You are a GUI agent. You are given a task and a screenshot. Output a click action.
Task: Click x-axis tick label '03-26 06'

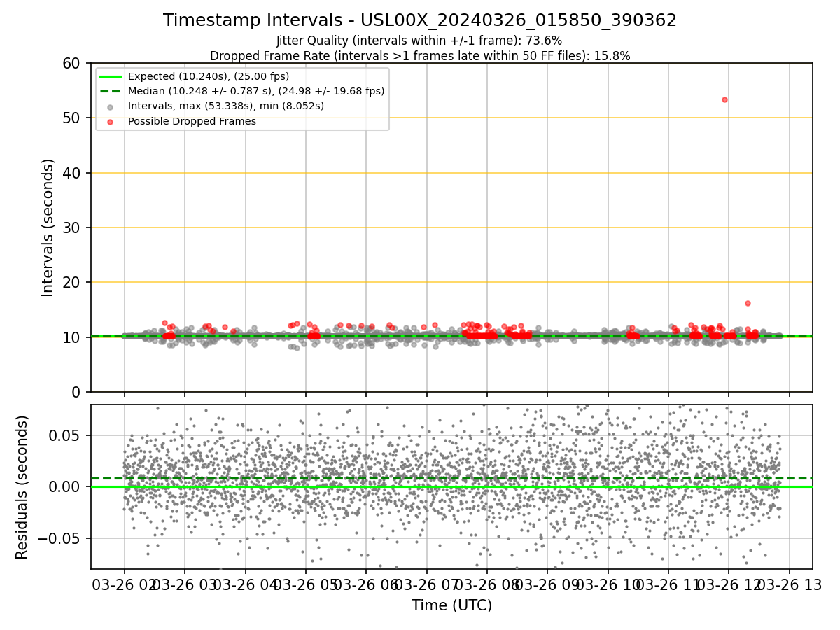(366, 584)
